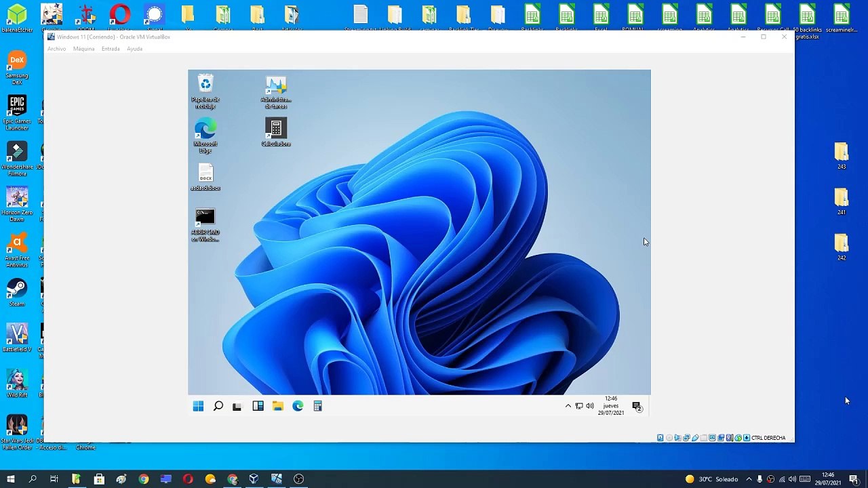Click the optical drive indicator in VirtualBox status bar
This screenshot has width=868, height=488.
669,438
